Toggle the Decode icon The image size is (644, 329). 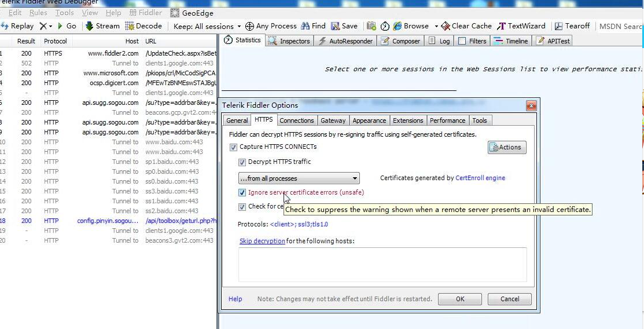[x=130, y=26]
